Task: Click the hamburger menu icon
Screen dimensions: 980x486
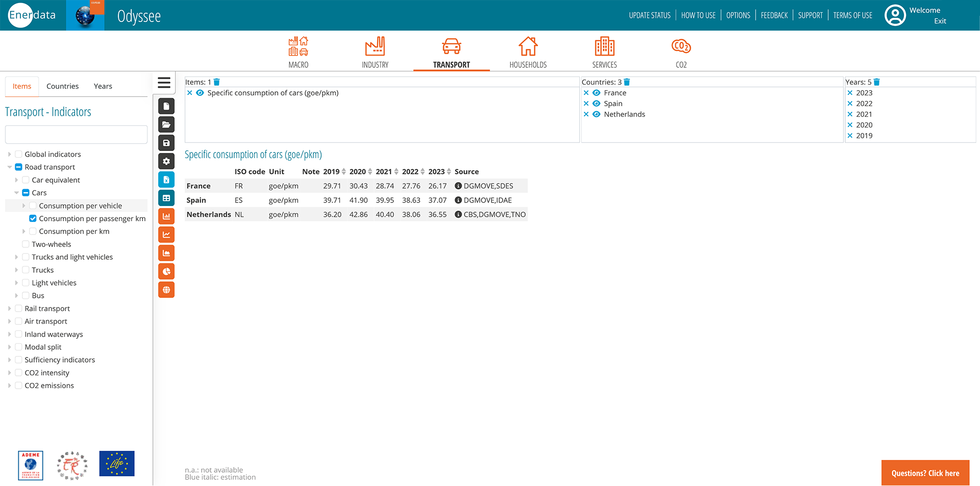Action: coord(164,83)
